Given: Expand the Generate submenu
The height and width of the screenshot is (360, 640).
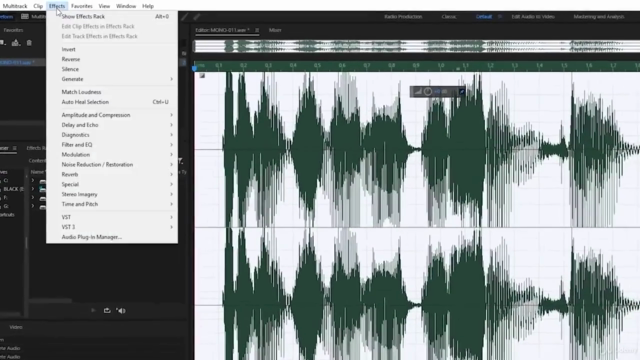Looking at the screenshot, I should (x=112, y=79).
